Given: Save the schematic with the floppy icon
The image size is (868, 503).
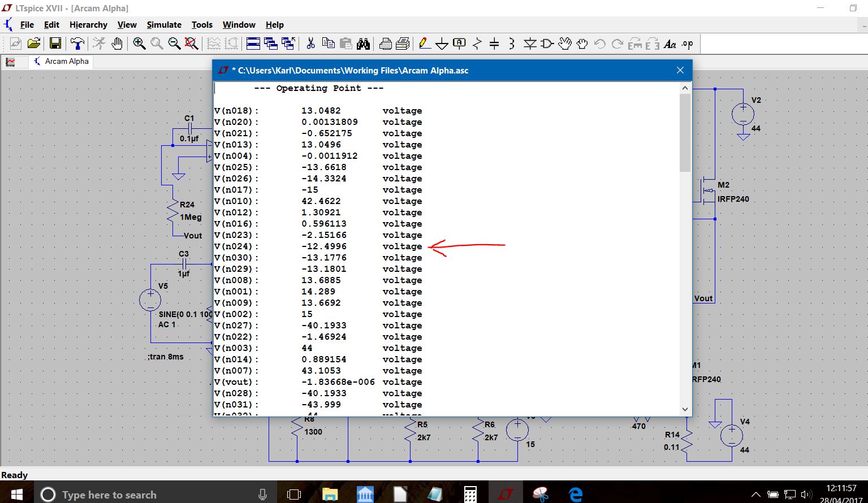Looking at the screenshot, I should (x=55, y=44).
